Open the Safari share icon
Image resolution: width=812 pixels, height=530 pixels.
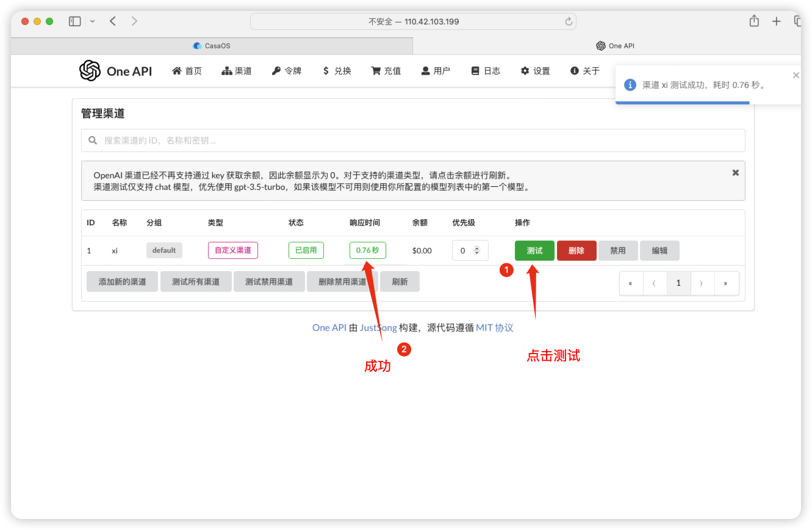755,21
